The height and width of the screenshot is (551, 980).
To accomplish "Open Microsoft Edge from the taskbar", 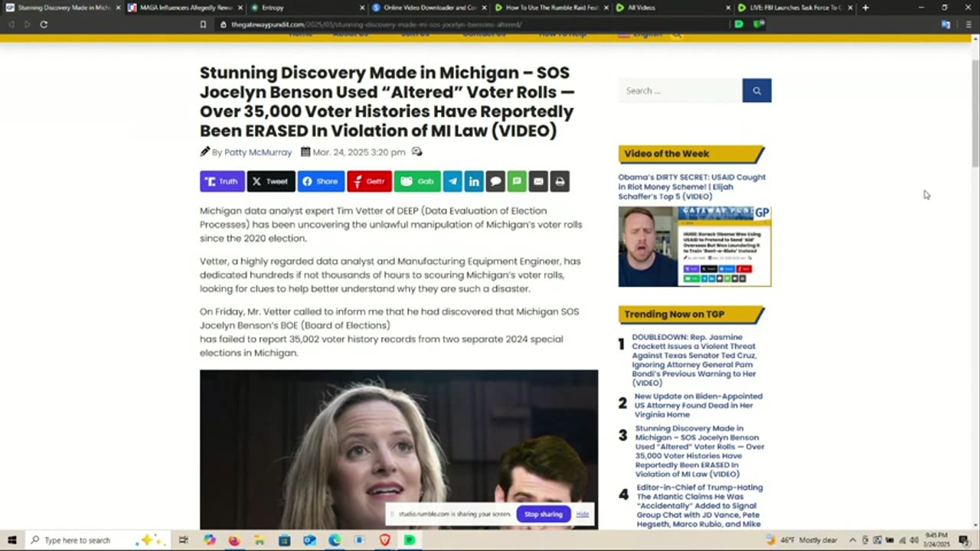I will pos(335,540).
